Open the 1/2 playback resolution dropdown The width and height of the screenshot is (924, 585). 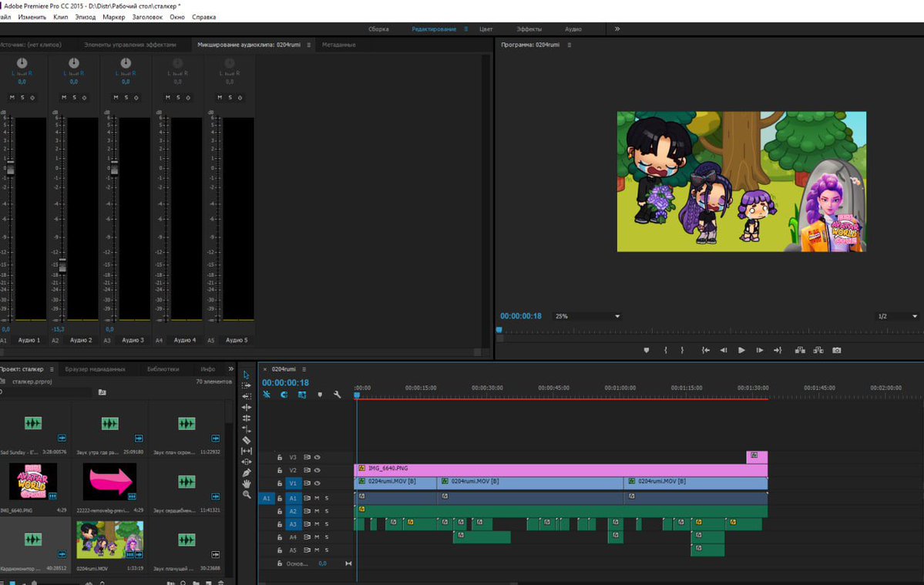898,316
